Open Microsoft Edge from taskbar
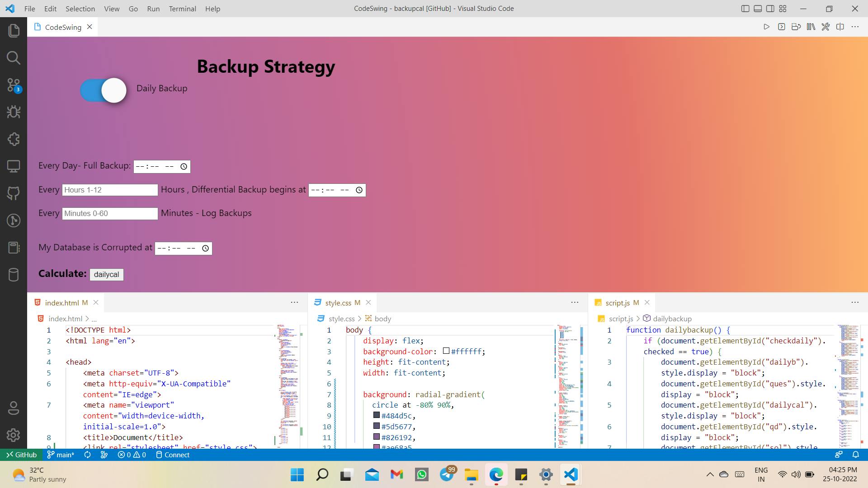 496,475
